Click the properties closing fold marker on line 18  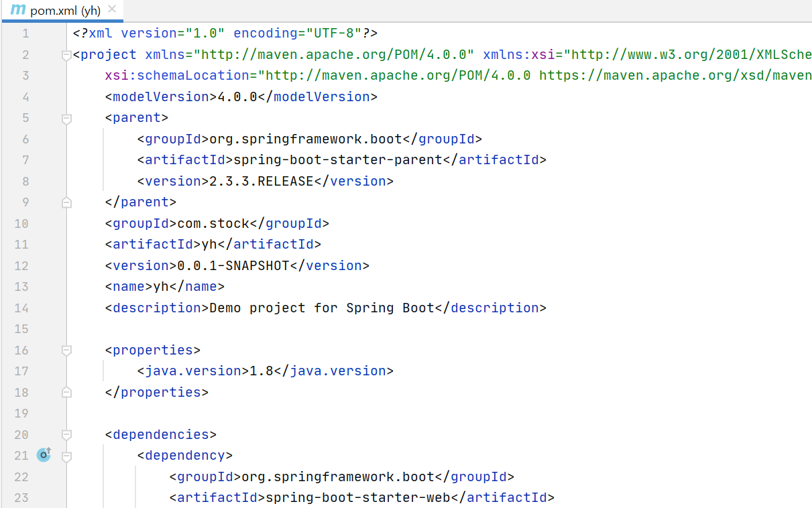pos(66,392)
